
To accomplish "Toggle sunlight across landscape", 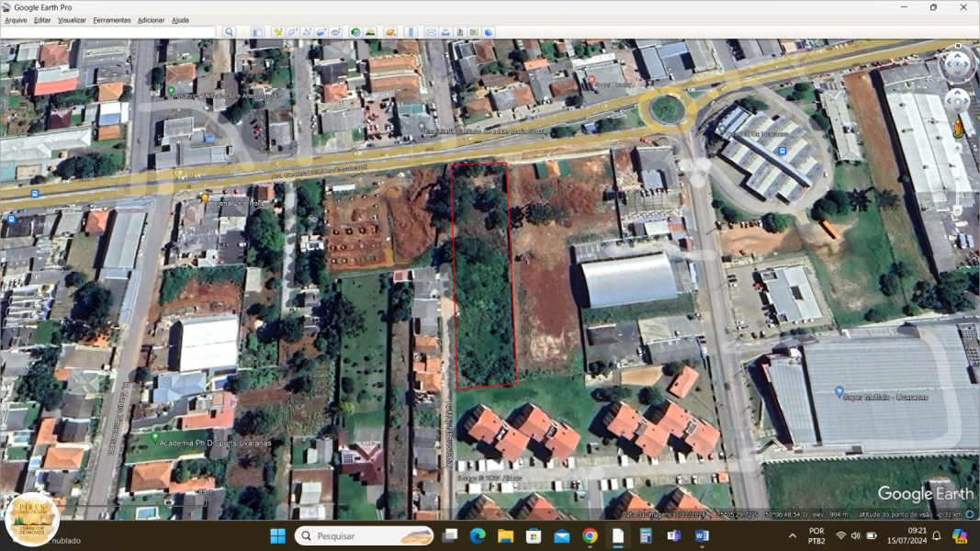I will coord(370,32).
